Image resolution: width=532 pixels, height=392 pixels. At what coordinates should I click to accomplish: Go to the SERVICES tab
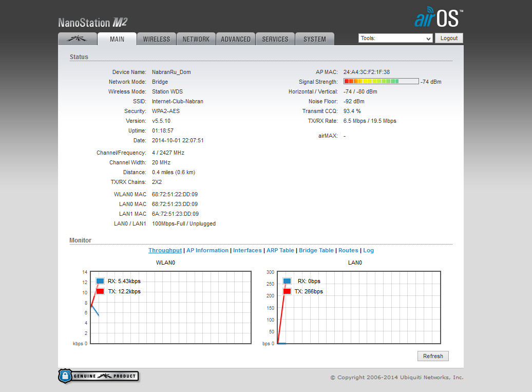coord(275,39)
